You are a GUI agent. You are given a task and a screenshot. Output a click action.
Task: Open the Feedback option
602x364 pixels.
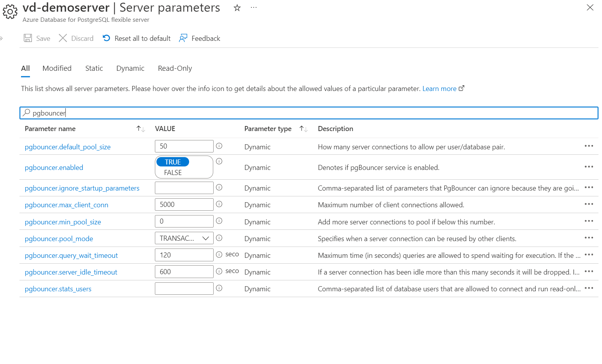pos(200,38)
